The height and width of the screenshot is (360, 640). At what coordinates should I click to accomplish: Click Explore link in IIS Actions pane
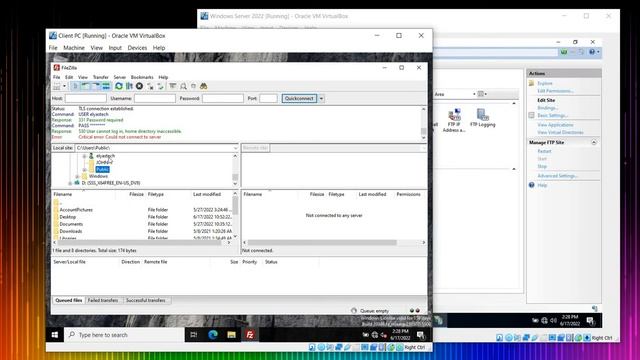tap(544, 83)
